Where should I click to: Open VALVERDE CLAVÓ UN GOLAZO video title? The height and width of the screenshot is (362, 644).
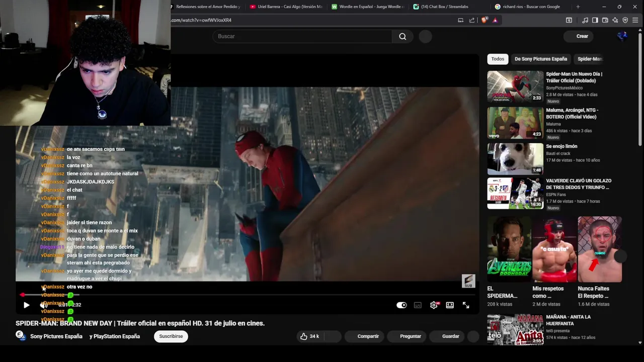click(x=579, y=184)
